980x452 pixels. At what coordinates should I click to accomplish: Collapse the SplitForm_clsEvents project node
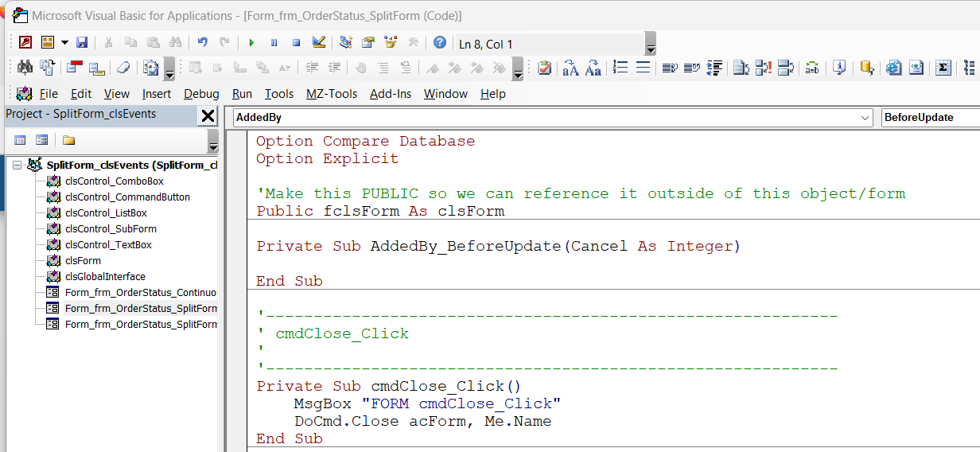(17, 166)
